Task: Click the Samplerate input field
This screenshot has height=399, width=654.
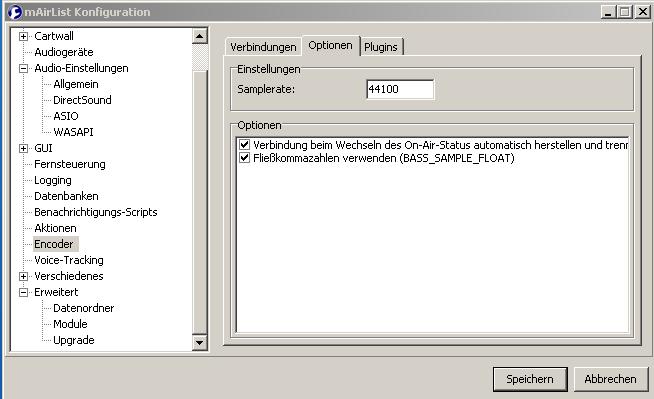Action: pos(400,89)
